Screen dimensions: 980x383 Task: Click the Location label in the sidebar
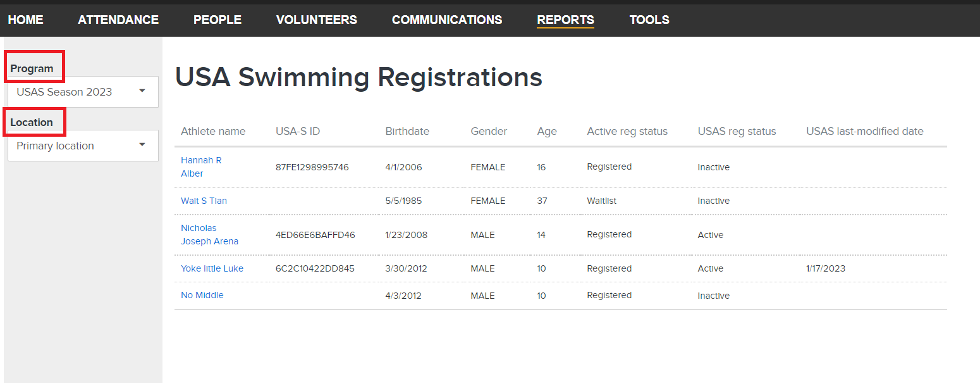(x=32, y=122)
